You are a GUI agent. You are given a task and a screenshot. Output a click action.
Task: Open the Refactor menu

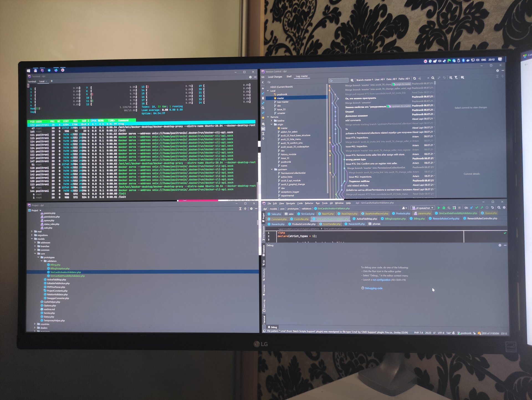(x=309, y=203)
